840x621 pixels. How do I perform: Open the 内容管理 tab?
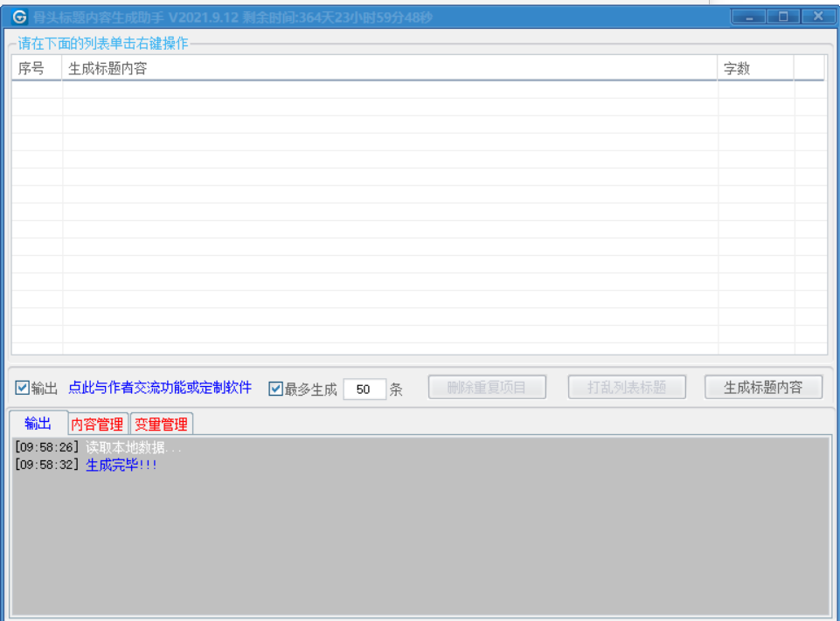tap(98, 424)
